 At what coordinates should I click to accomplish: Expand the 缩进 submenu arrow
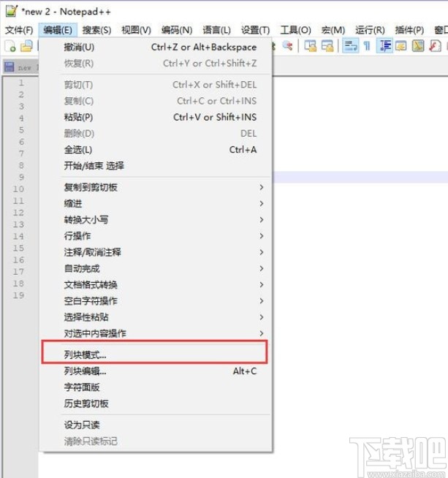coord(262,203)
